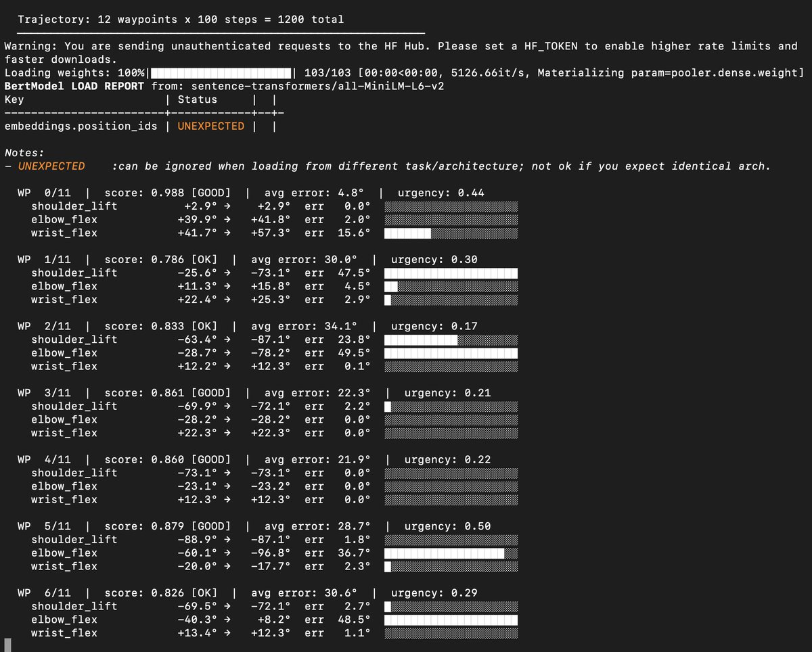Click the '36.7°' error value
812x652 pixels.
coord(355,553)
